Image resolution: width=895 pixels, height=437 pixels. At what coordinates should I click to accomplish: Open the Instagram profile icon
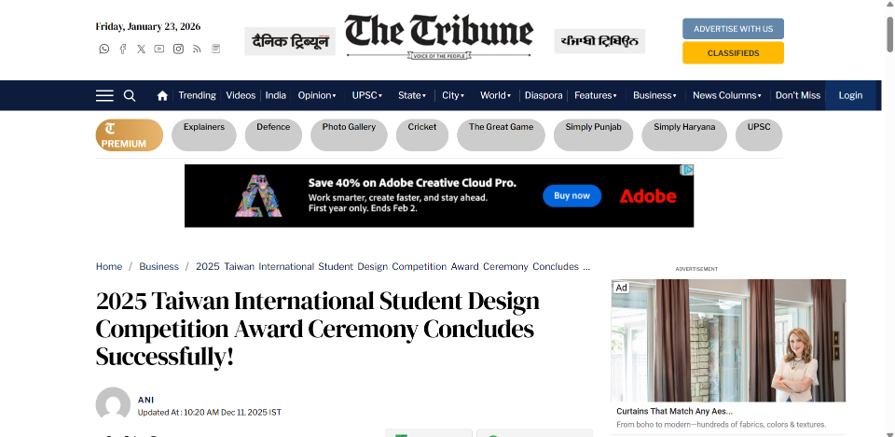coord(178,49)
